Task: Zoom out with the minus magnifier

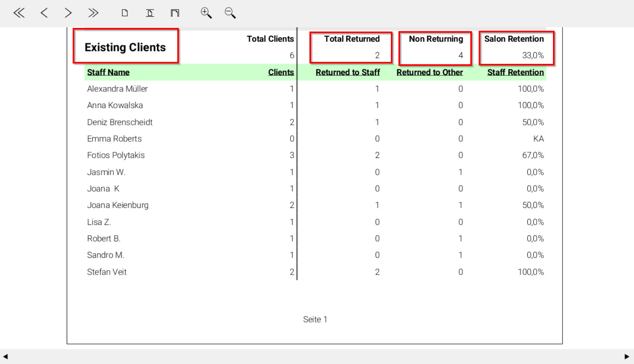Action: (x=230, y=13)
